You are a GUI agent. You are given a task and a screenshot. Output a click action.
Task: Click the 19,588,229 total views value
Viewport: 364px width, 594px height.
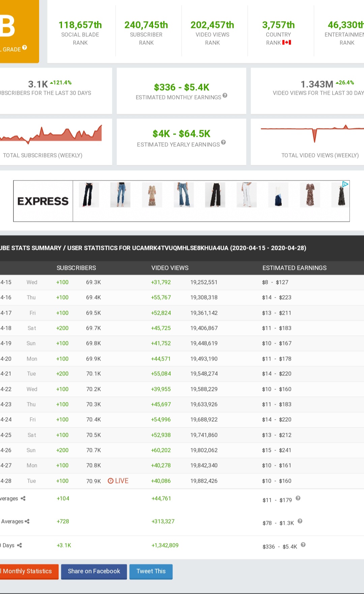click(x=204, y=389)
